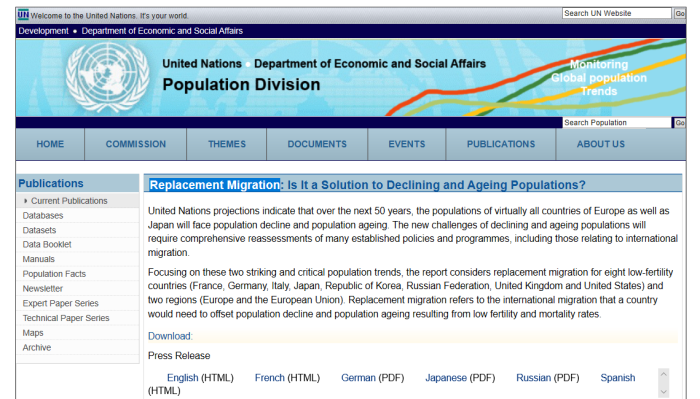700x399 pixels.
Task: Click the Go button beside Search UN Website
Action: click(679, 13)
